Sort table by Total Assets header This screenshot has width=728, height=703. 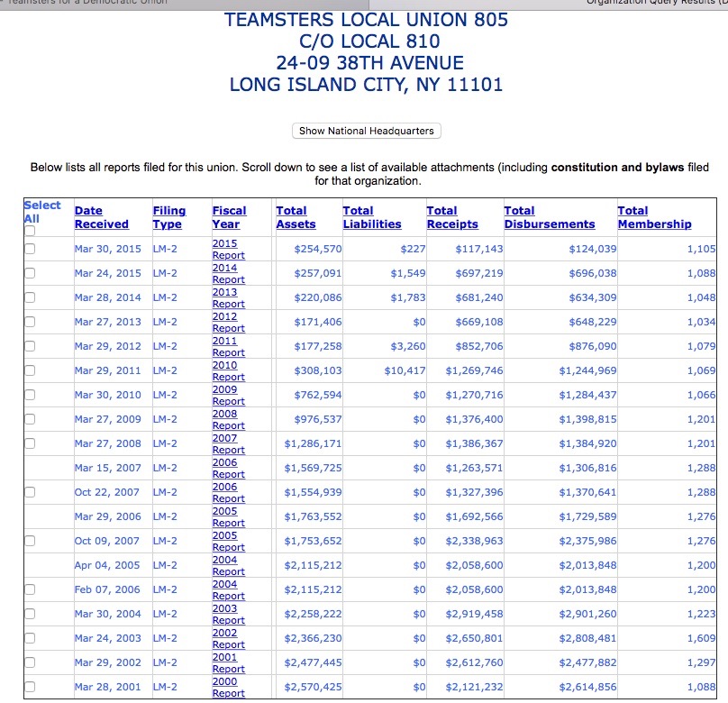296,217
